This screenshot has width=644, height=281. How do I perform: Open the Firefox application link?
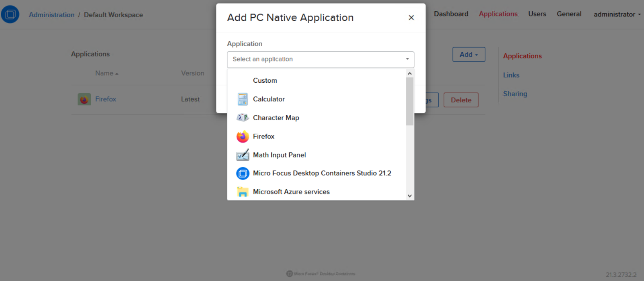106,99
